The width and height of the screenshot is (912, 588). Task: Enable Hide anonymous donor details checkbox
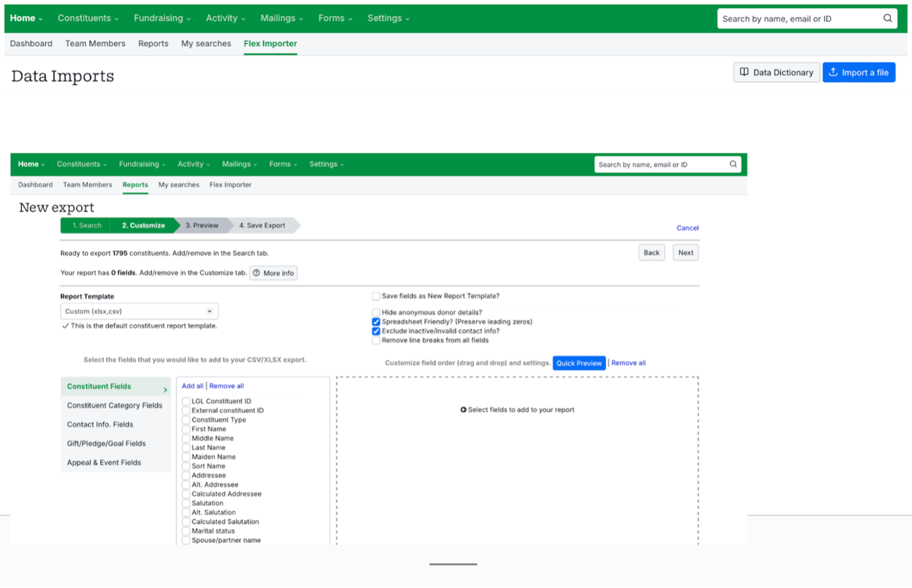pos(376,312)
